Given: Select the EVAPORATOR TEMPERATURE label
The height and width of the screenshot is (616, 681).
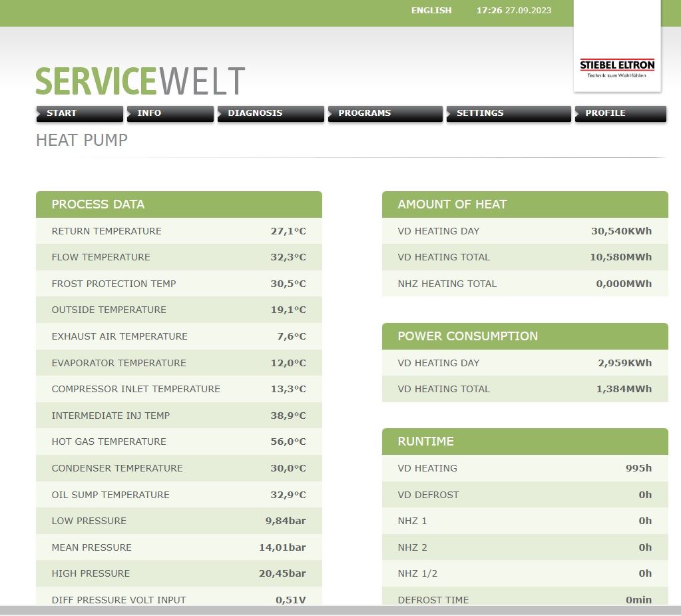Looking at the screenshot, I should click(118, 363).
